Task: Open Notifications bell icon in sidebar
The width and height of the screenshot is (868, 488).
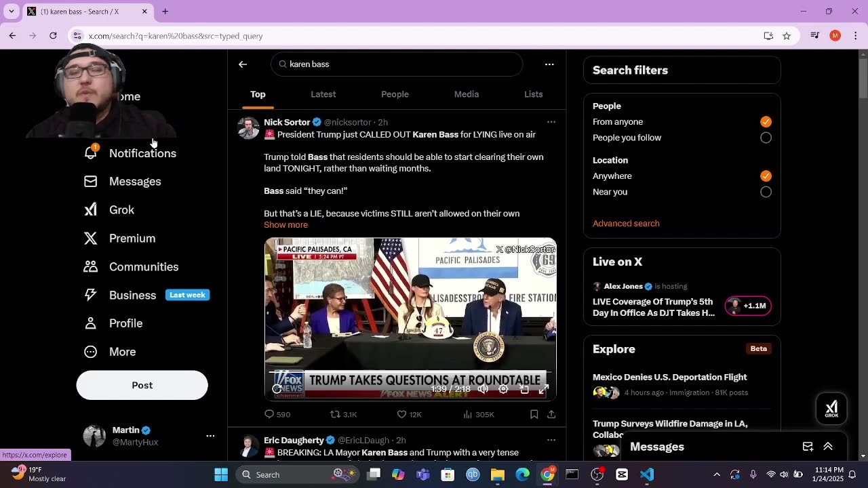Action: tap(90, 152)
